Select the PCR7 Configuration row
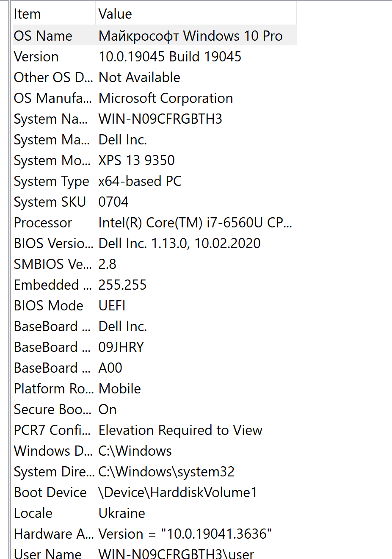Viewport: 392px width, 559px height. tap(155, 430)
